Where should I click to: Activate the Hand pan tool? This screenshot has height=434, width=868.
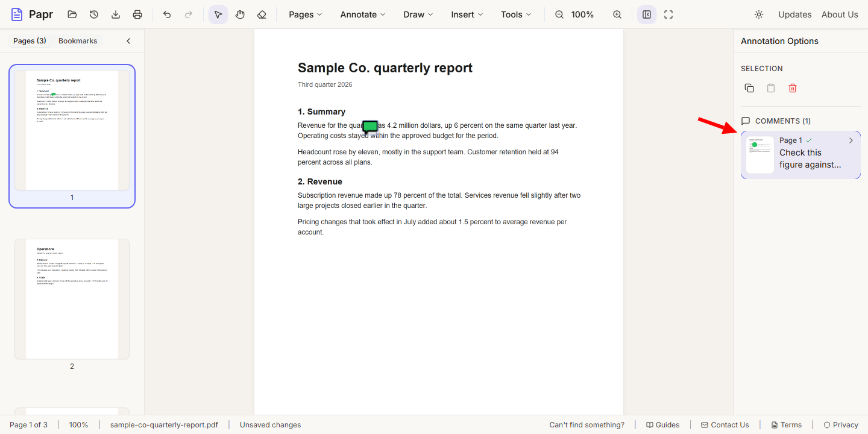[x=240, y=14]
